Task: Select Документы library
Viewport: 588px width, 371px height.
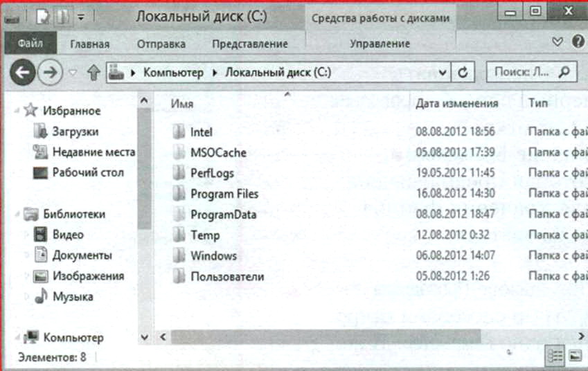Action: [82, 255]
